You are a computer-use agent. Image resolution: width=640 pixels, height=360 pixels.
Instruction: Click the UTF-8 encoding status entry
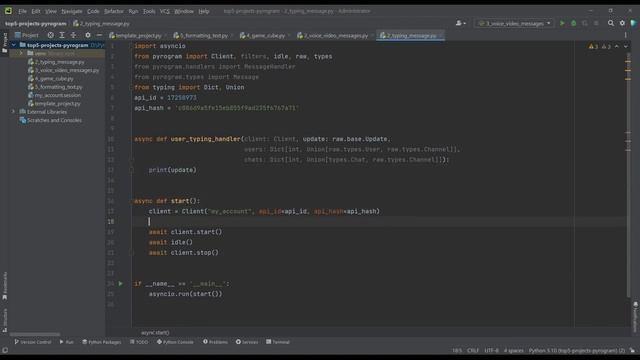click(491, 351)
